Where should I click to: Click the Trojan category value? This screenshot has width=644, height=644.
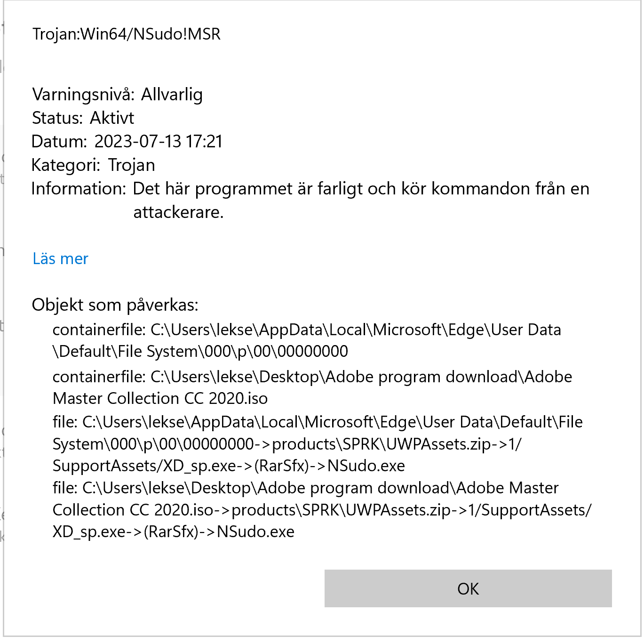[x=131, y=165]
